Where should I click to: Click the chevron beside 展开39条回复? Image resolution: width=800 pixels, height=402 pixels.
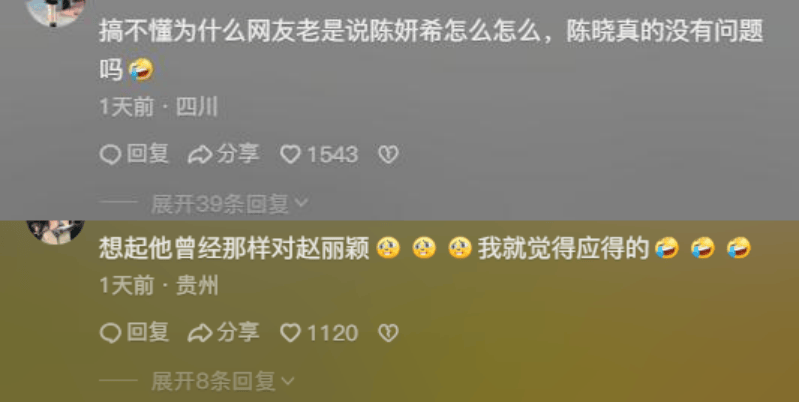[302, 204]
